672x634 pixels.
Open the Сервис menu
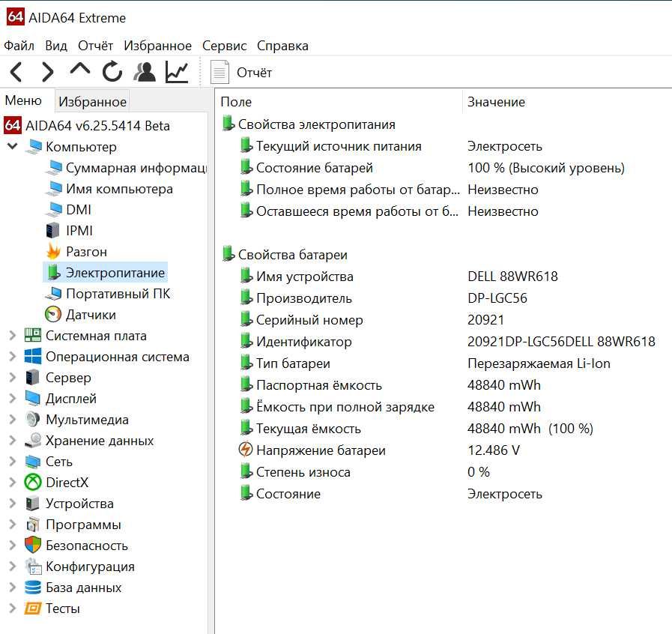click(224, 46)
